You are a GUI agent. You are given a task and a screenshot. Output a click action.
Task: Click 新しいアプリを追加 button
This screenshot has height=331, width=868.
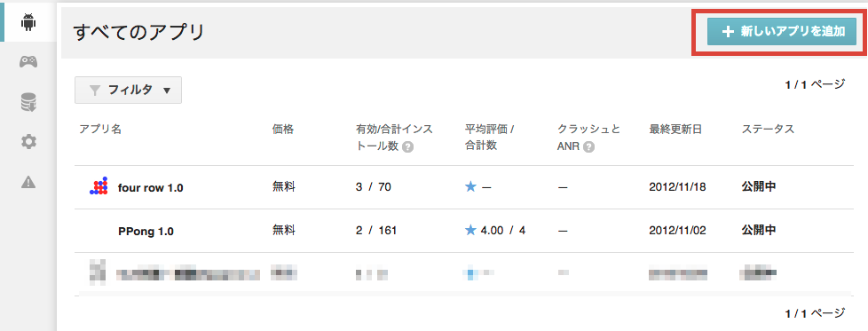(x=782, y=32)
